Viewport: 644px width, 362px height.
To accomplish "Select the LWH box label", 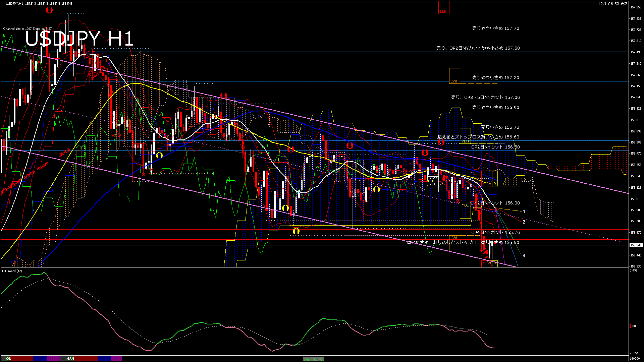I will point(454,81).
